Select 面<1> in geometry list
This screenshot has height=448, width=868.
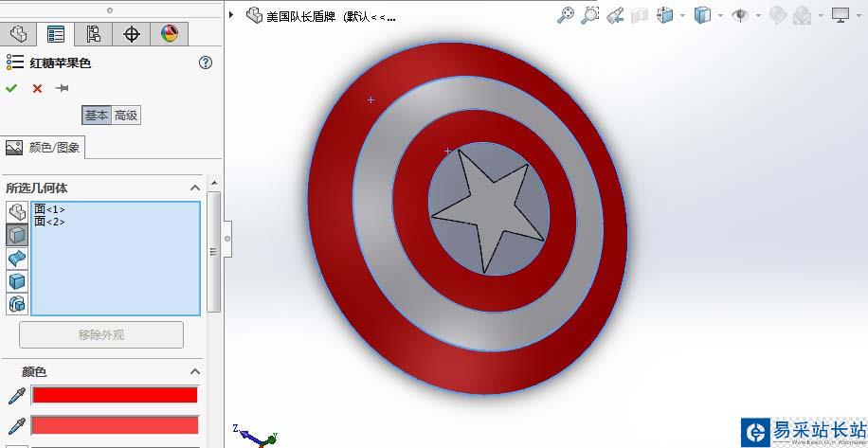(49, 209)
